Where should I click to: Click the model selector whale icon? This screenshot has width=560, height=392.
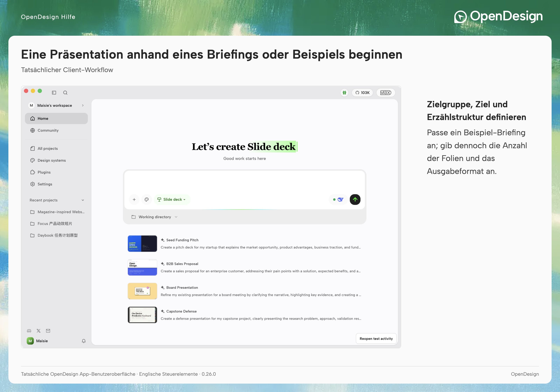tap(338, 199)
